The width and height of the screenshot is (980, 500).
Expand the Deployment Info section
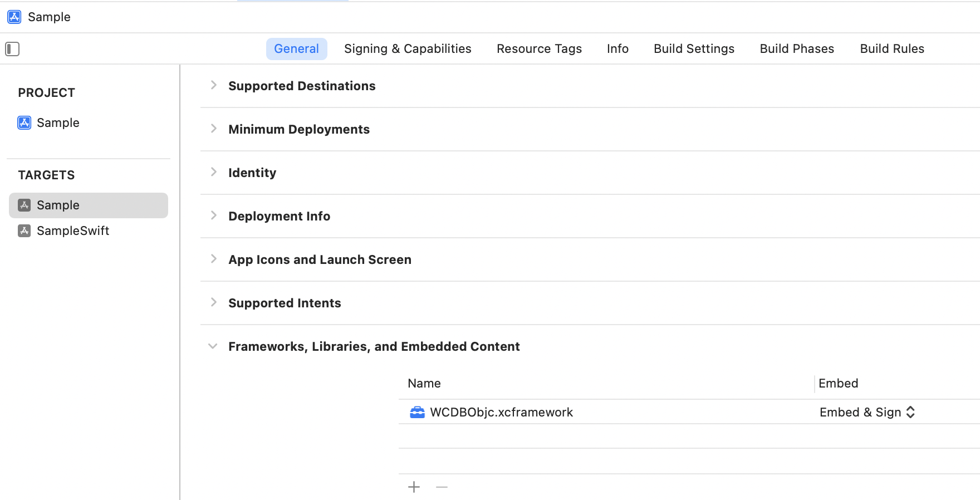coord(213,215)
